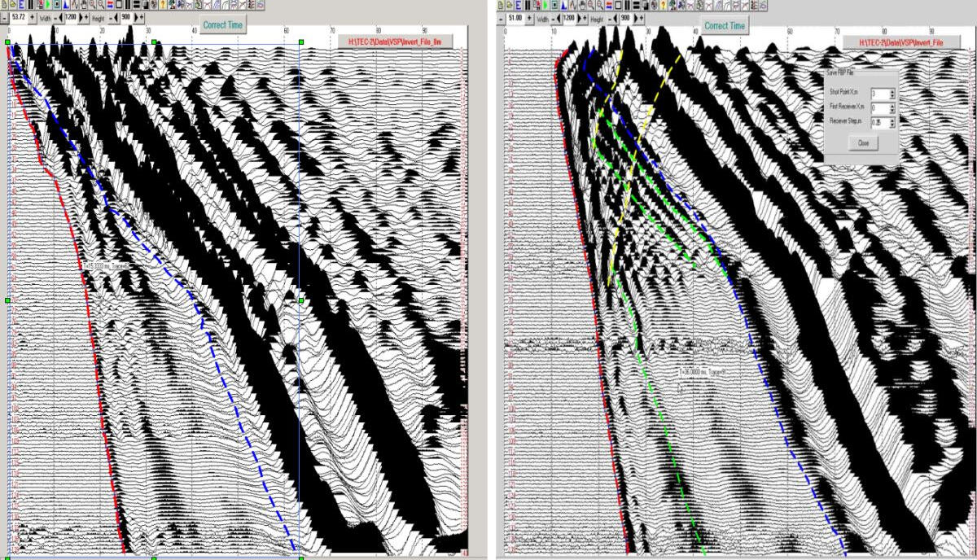Click the yellow question mark help icon, right window
This screenshot has height=560, width=977.
pos(662,4)
